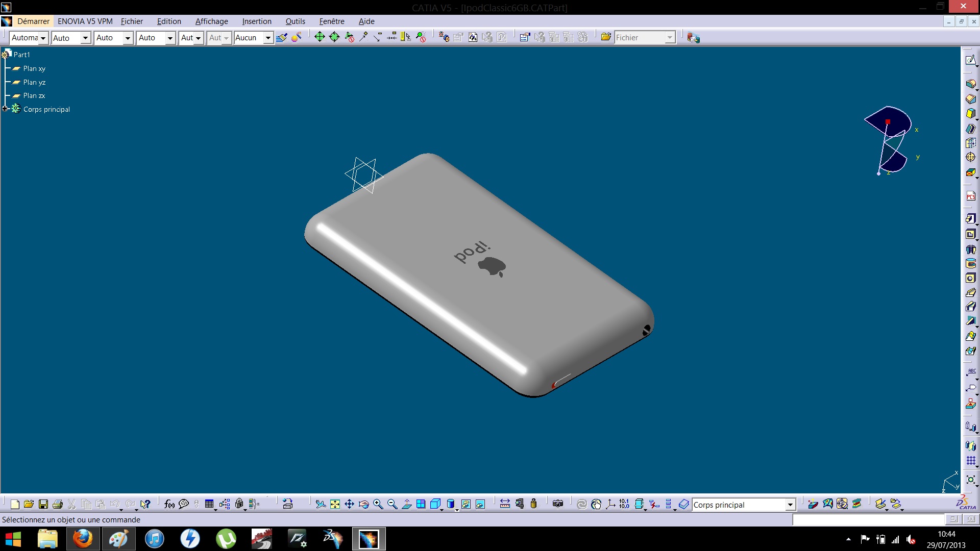Toggle the Hide/Show swap visible space icon
Screen dimensions: 980x551
(x=480, y=505)
